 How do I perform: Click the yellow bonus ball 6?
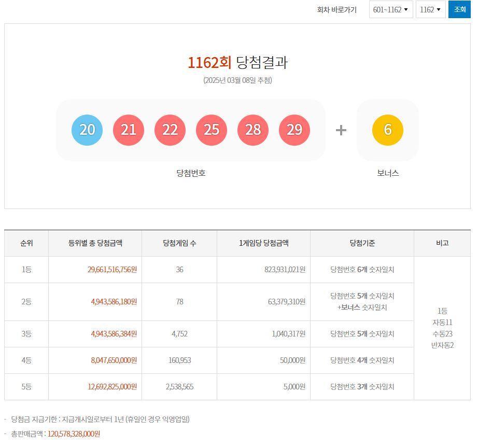click(x=387, y=130)
